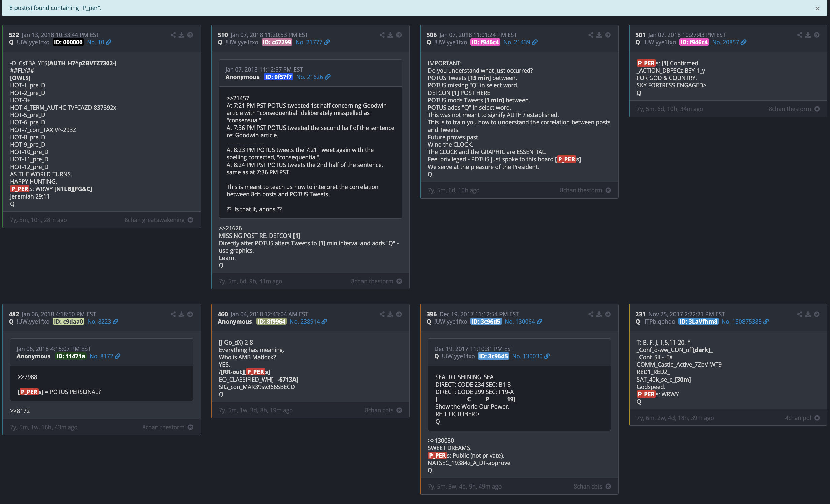
Task: Share post 482 using its share icon
Action: pos(173,314)
